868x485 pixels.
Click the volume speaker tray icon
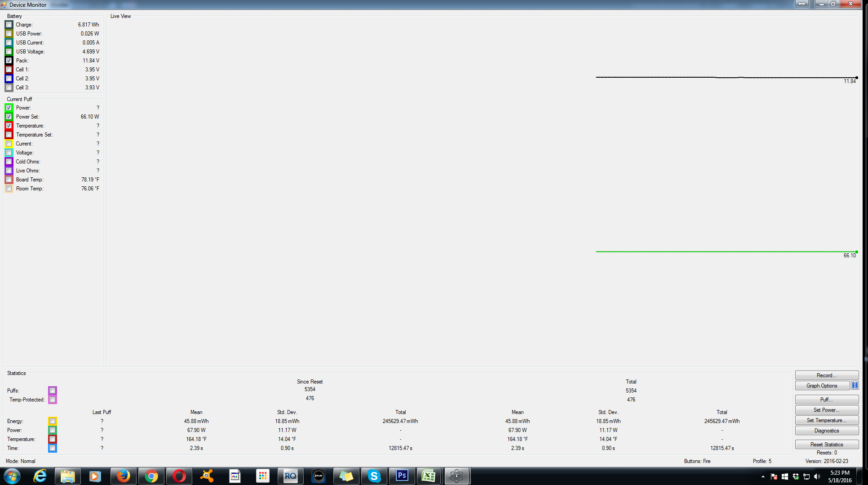click(817, 476)
